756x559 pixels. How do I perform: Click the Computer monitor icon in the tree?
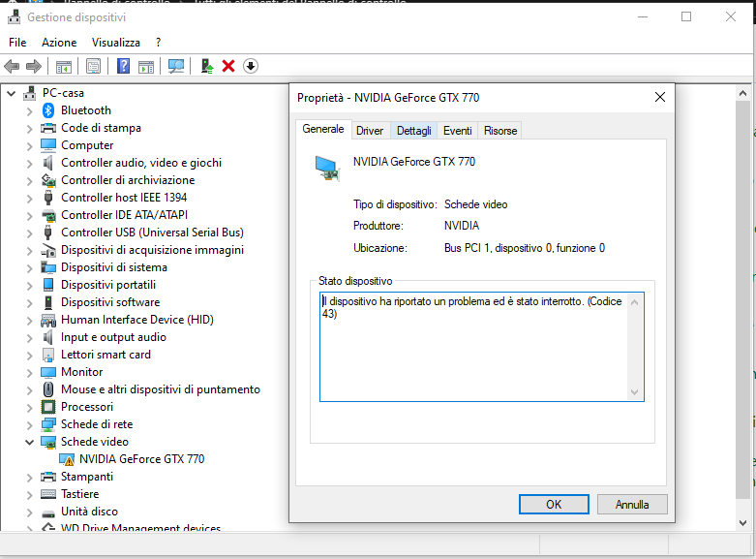[x=48, y=145]
